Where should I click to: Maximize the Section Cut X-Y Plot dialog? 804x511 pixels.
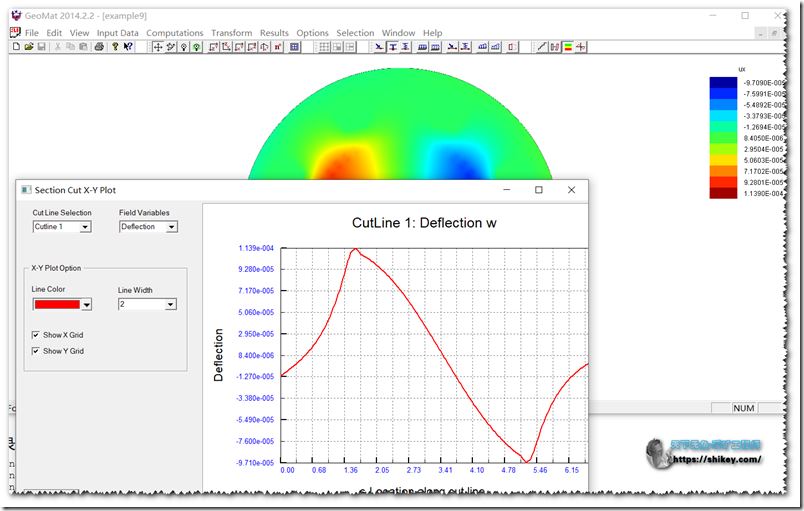coord(538,190)
